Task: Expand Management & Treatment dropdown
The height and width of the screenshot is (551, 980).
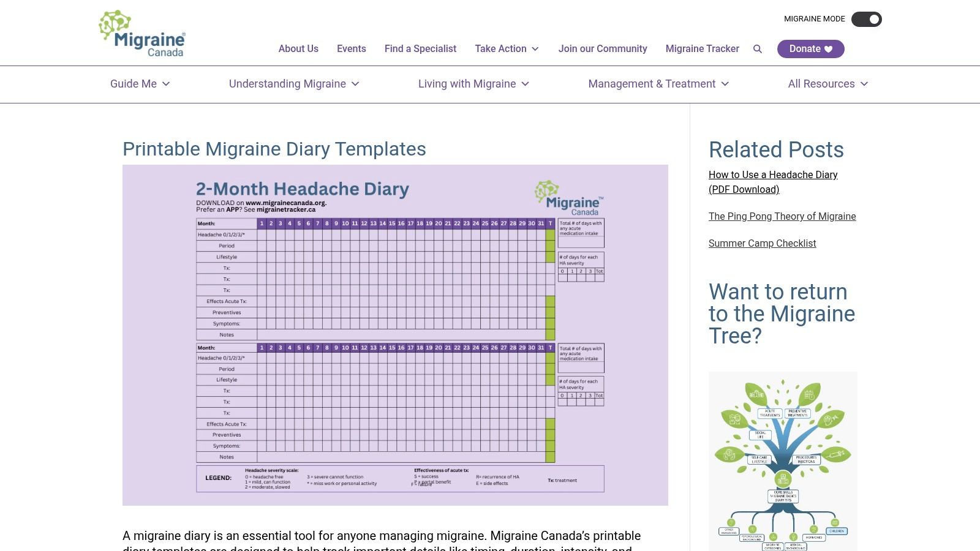Action: click(x=658, y=84)
